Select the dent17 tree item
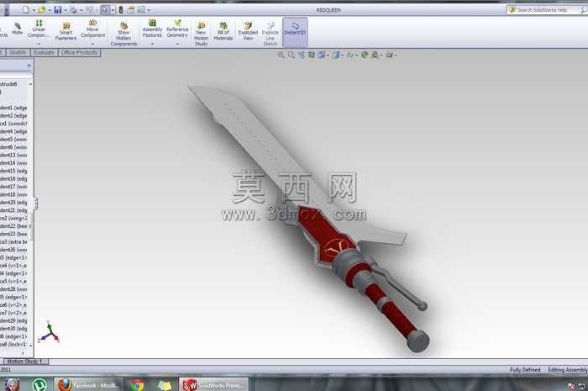588x391 pixels. [x=13, y=187]
